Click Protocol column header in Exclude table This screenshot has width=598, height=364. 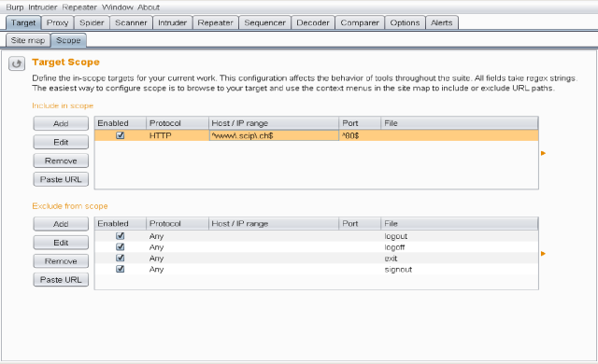click(x=178, y=223)
